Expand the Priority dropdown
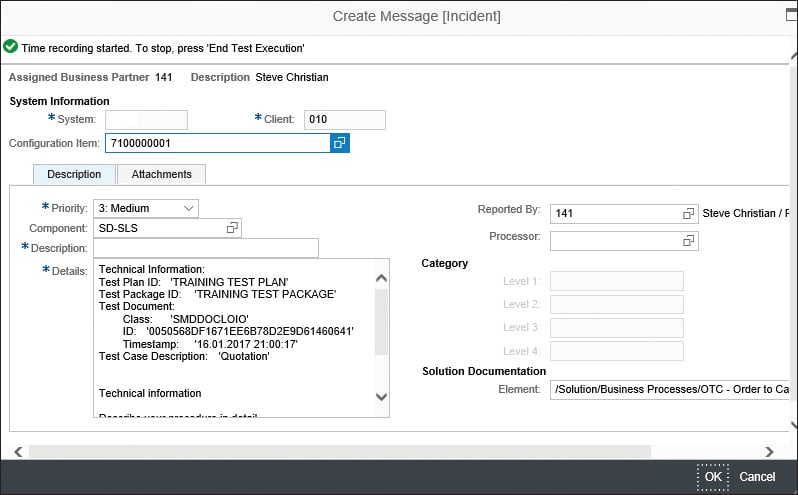 tap(189, 208)
